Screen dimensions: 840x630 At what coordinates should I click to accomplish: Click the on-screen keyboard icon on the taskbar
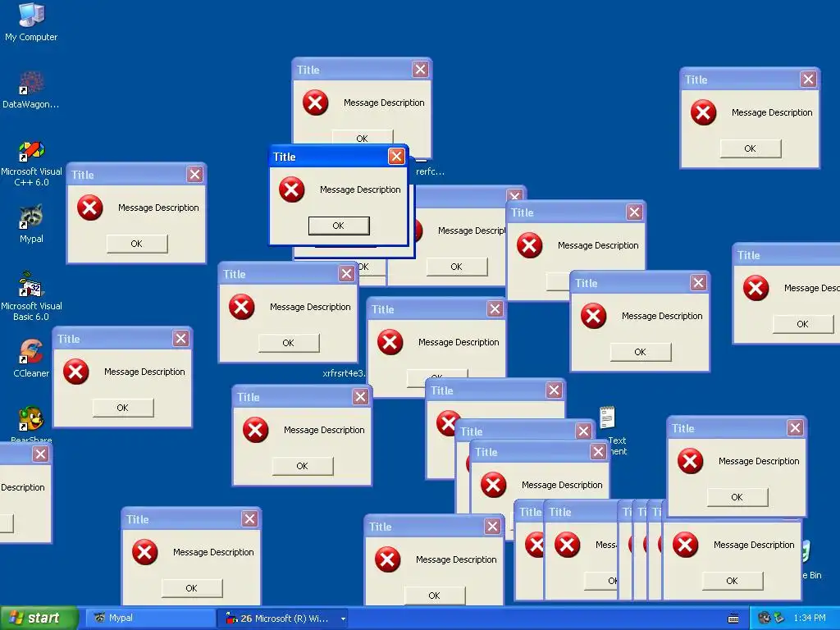tap(733, 619)
